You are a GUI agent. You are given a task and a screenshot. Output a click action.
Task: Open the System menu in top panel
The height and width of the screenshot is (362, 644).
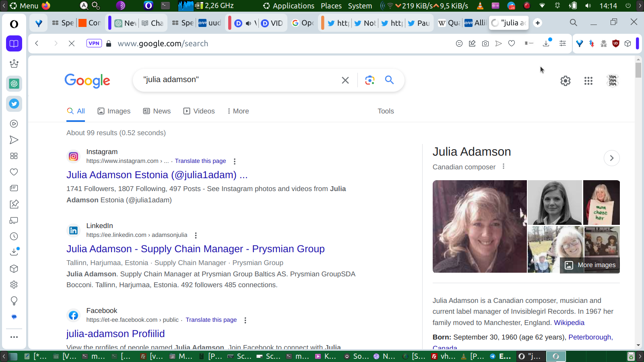360,6
